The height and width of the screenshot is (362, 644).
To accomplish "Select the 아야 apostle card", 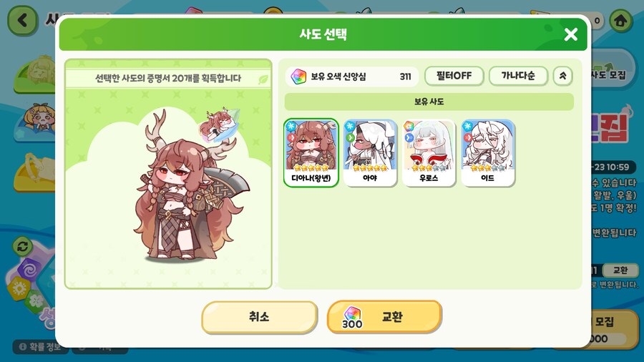I will tap(370, 152).
